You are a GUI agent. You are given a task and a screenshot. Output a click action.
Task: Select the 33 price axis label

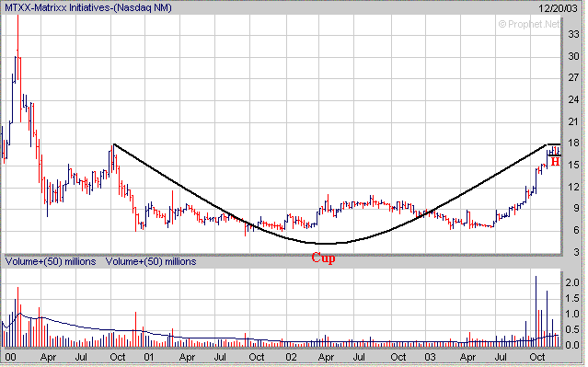pyautogui.click(x=573, y=34)
